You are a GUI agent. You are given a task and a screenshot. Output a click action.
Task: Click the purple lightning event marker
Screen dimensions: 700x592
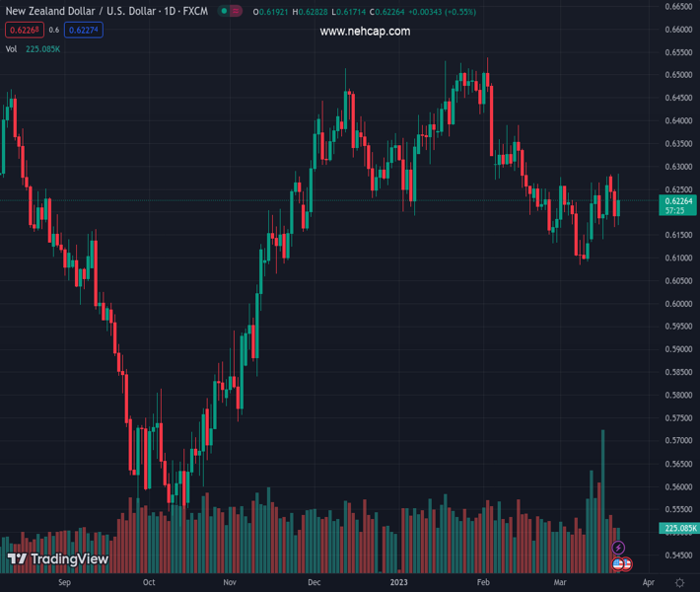[x=618, y=548]
